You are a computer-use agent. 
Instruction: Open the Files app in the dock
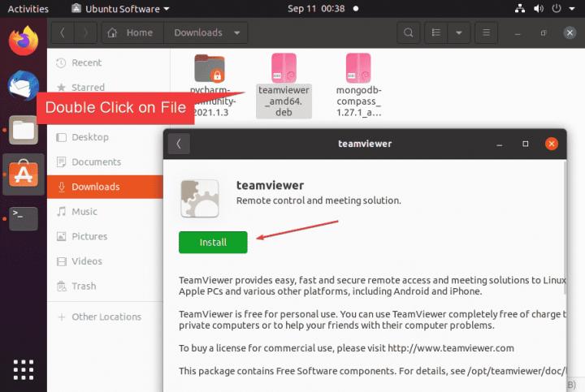point(24,129)
